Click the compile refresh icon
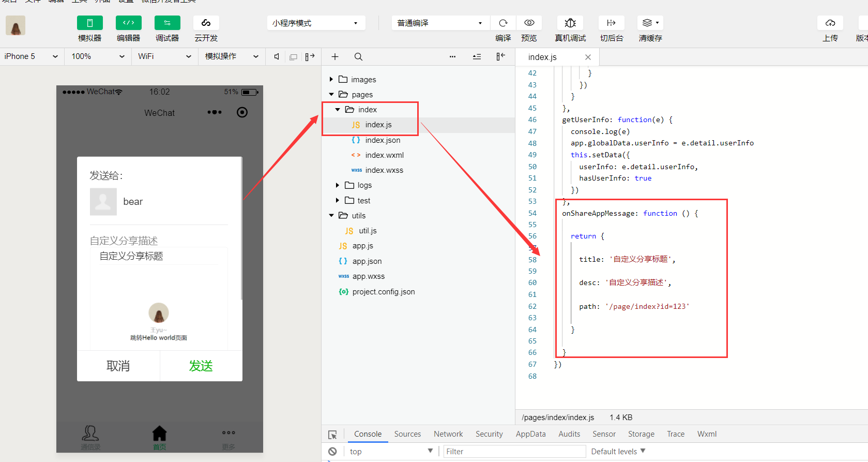 click(503, 23)
